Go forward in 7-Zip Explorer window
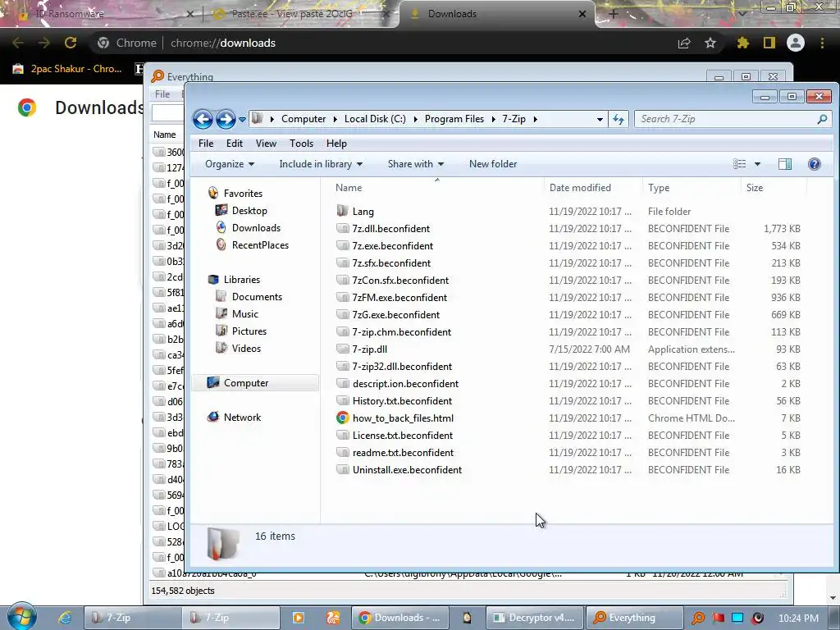The height and width of the screenshot is (630, 840). pyautogui.click(x=226, y=119)
